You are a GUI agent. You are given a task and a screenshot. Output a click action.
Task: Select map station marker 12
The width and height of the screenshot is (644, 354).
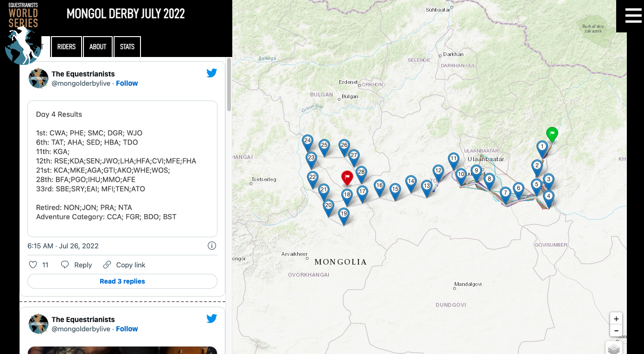[x=438, y=173]
